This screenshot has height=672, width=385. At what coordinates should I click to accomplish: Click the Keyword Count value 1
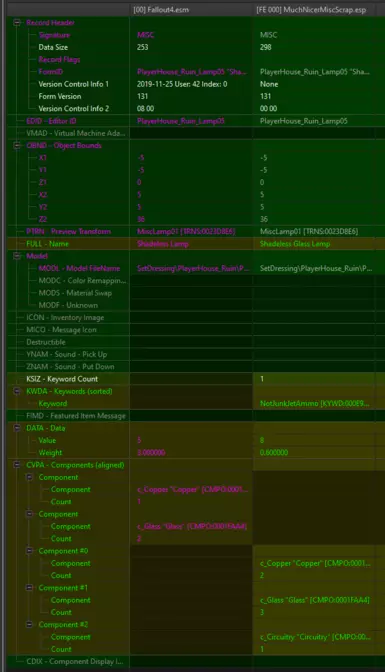(262, 379)
